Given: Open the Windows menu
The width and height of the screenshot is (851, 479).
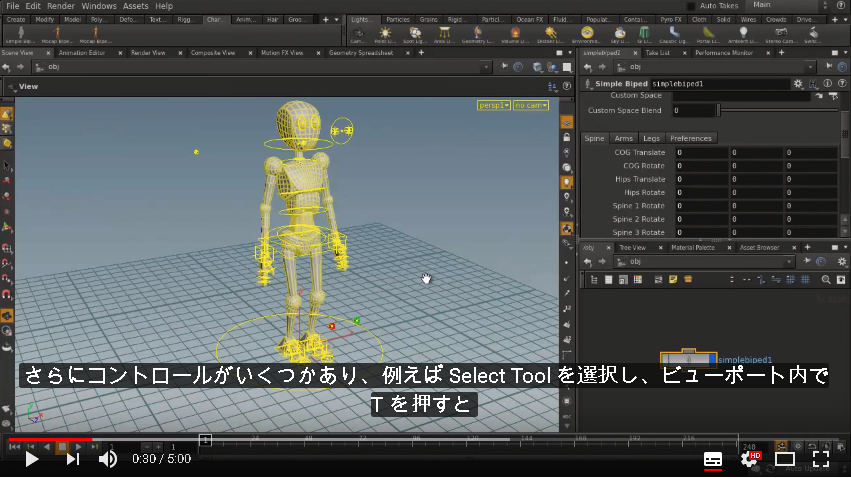Looking at the screenshot, I should tap(99, 6).
